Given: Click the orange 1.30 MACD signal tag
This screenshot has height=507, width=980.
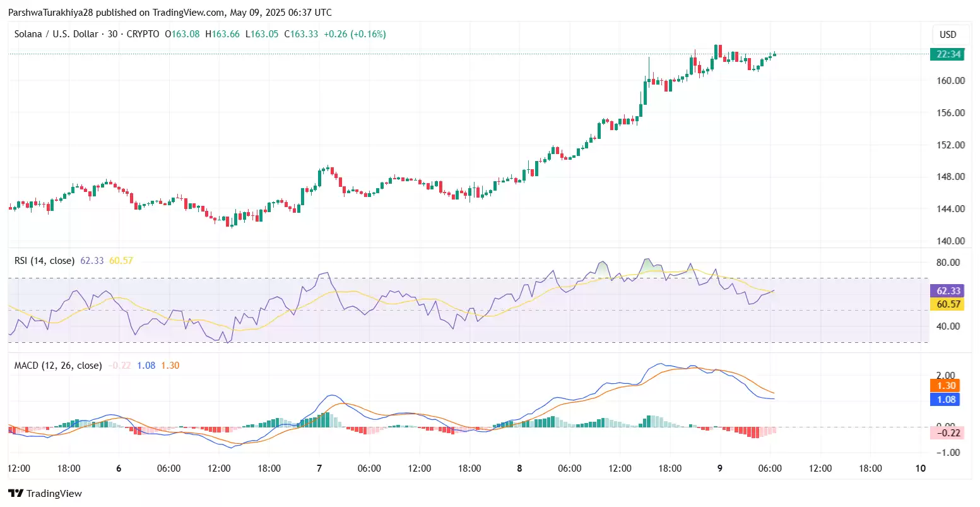Looking at the screenshot, I should click(x=945, y=385).
